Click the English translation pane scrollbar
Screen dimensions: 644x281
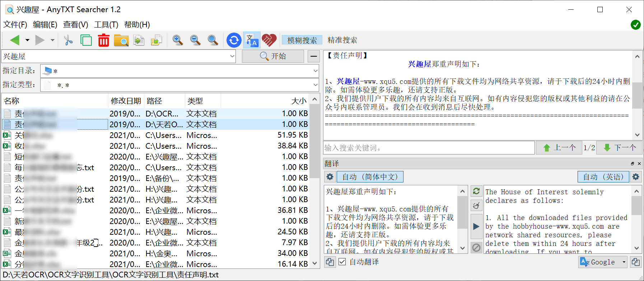(636, 205)
